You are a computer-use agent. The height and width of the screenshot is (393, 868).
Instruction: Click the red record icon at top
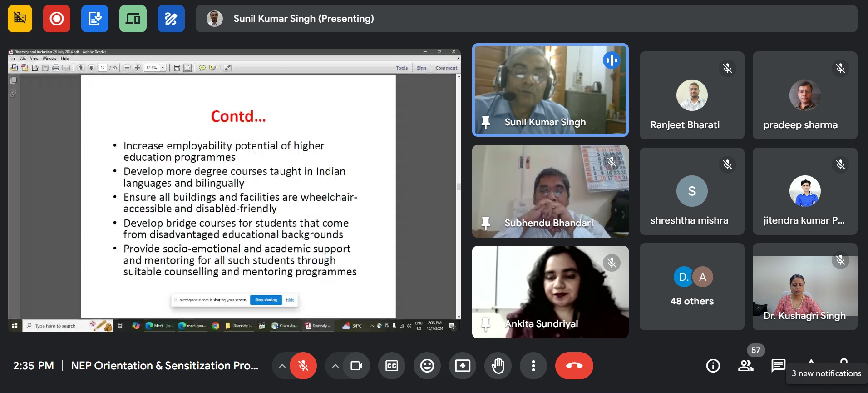pos(57,19)
